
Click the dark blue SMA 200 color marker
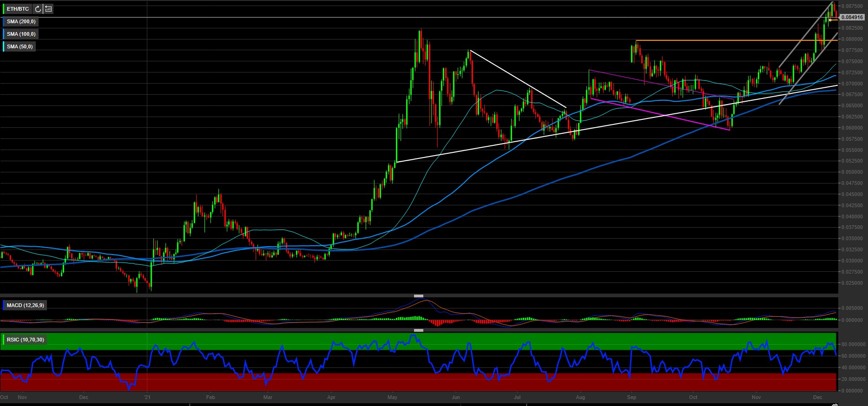(4, 21)
